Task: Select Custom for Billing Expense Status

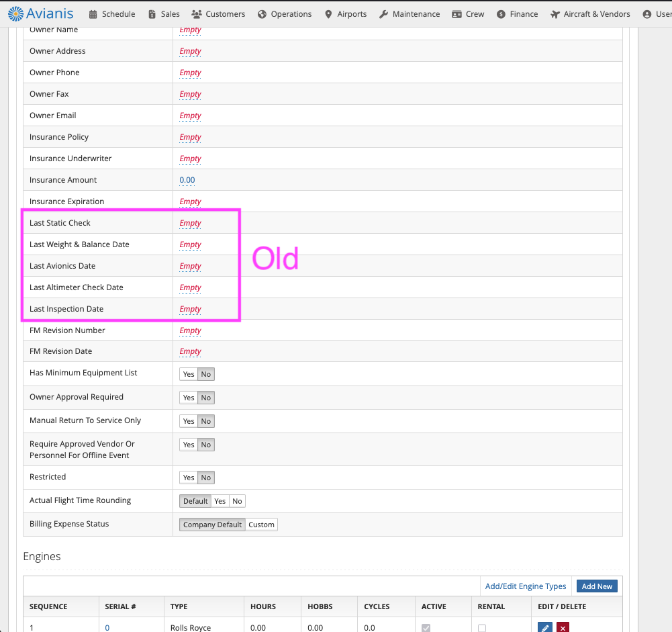Action: tap(261, 525)
